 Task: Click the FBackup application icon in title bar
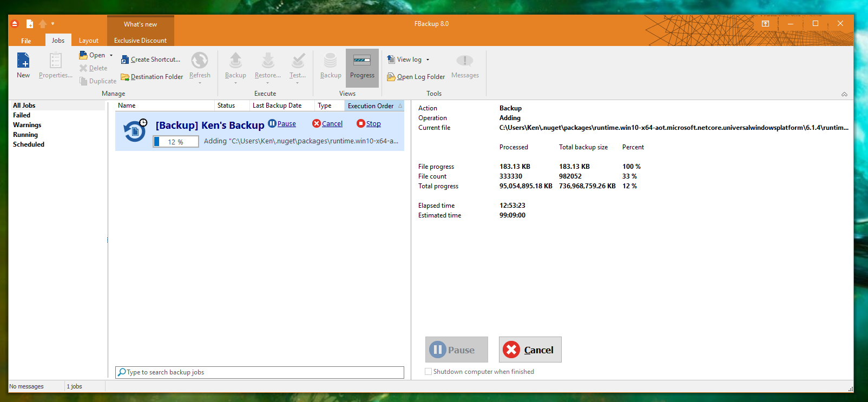[x=15, y=24]
